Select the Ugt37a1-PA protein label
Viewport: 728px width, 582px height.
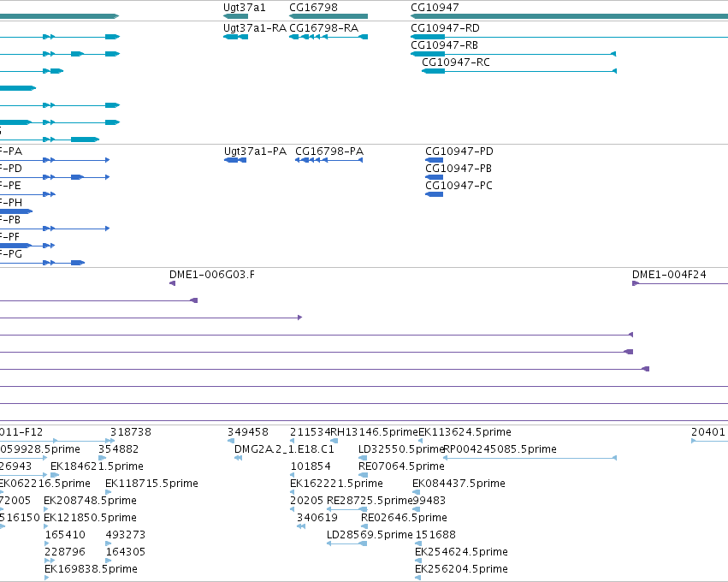coord(256,151)
